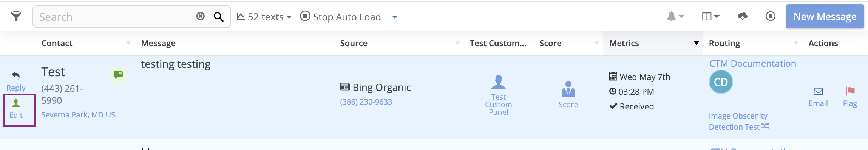This screenshot has width=868, height=150.
Task: Toggle the circular record button near New Message
Action: (771, 16)
